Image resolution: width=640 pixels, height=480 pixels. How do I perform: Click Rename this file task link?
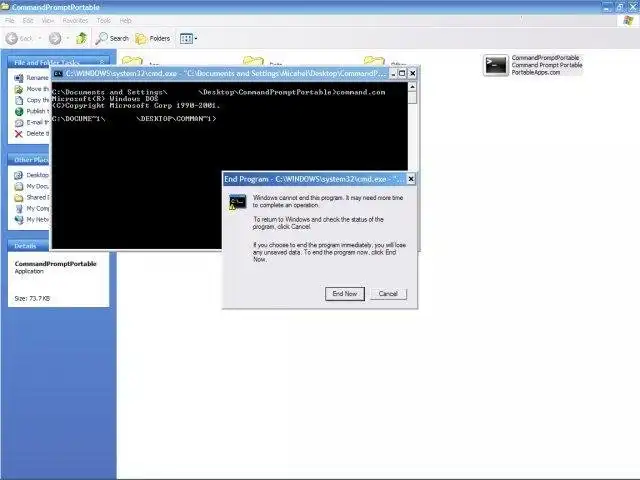[x=38, y=78]
